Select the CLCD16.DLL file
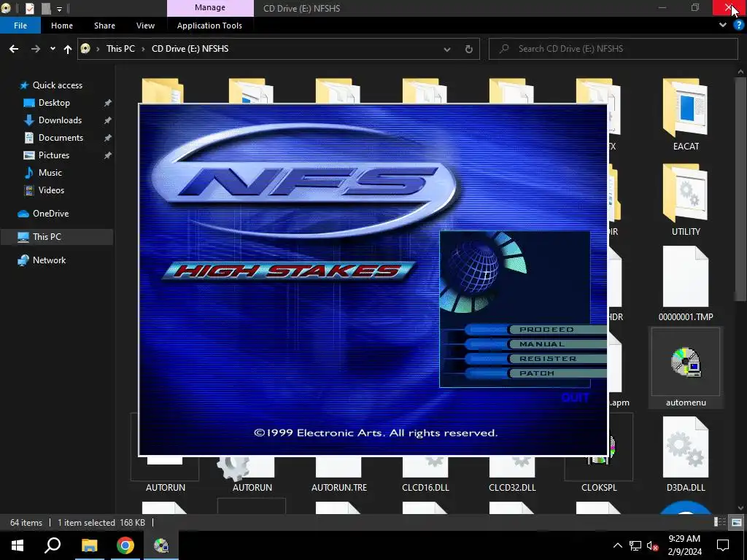The width and height of the screenshot is (747, 560). point(425,477)
